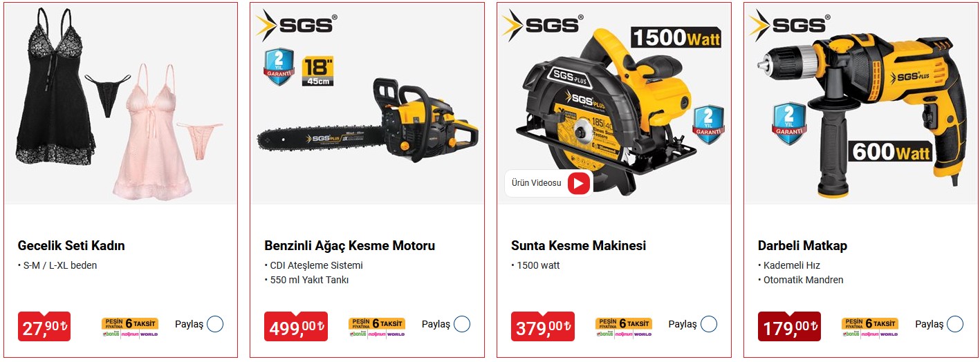Screen dimensions: 980x362
Task: Select Paylaş circle for Sunta Kesme Makinesi
Action: click(709, 324)
